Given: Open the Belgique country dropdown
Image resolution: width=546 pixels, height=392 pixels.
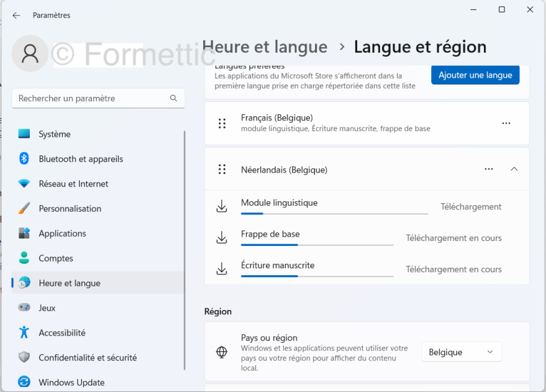Looking at the screenshot, I should [x=461, y=352].
